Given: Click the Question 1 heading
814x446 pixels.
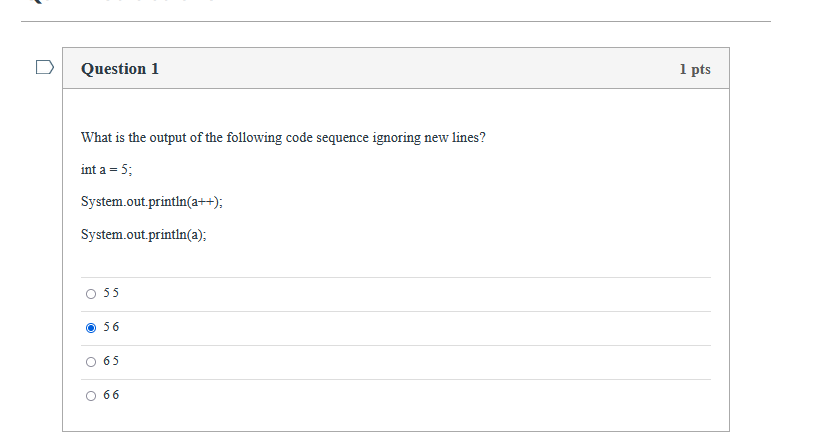Looking at the screenshot, I should 120,69.
